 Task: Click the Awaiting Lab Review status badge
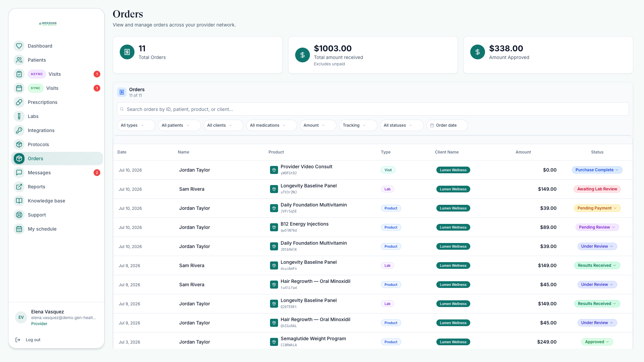click(597, 189)
